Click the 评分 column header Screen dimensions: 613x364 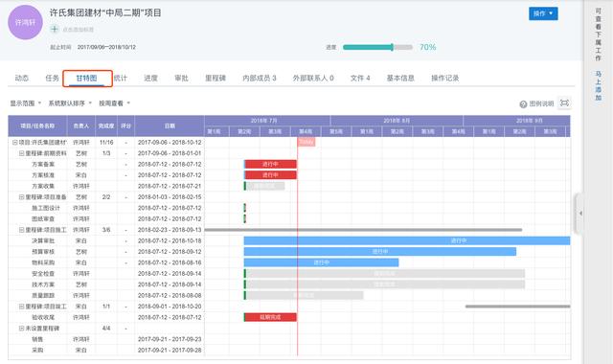click(125, 125)
